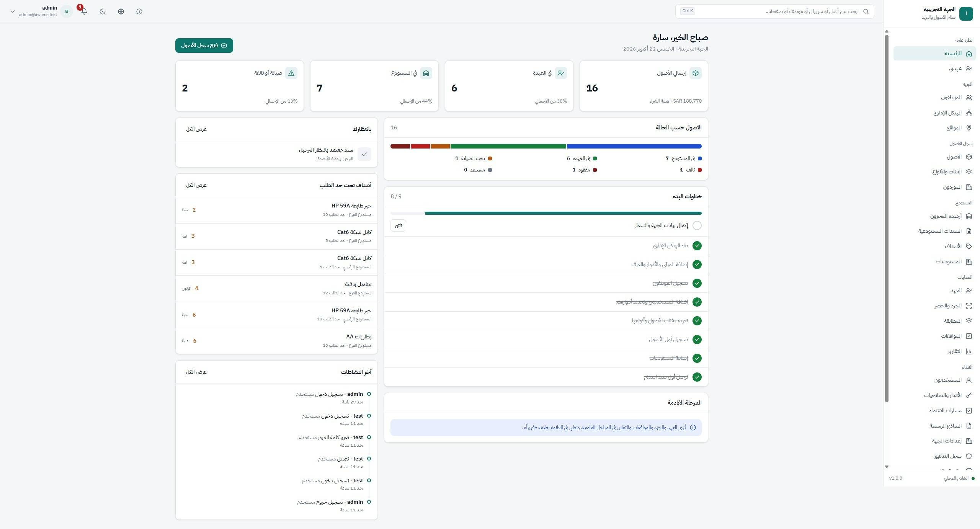980x529 pixels.
Task: Open the notifications bell icon
Action: pyautogui.click(x=84, y=11)
